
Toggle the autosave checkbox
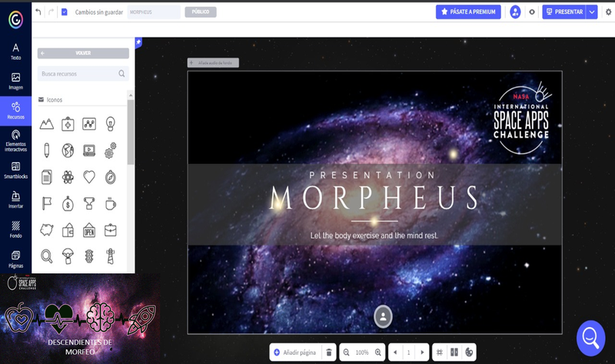coord(64,12)
